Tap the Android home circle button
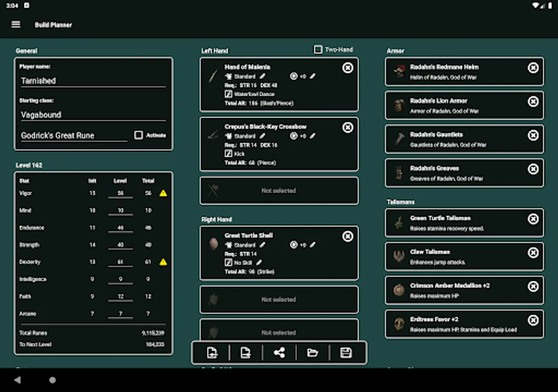Screen dimensions: 558x392 (52, 380)
